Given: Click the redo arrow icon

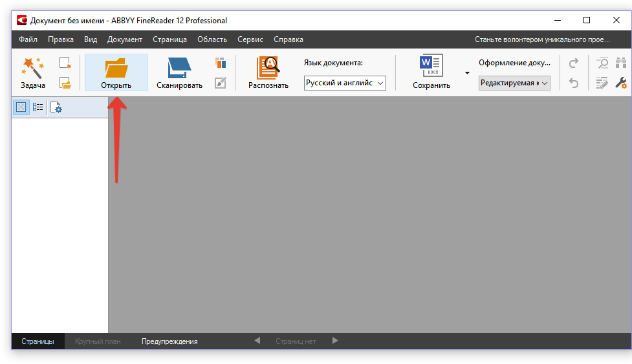Looking at the screenshot, I should pos(574,63).
